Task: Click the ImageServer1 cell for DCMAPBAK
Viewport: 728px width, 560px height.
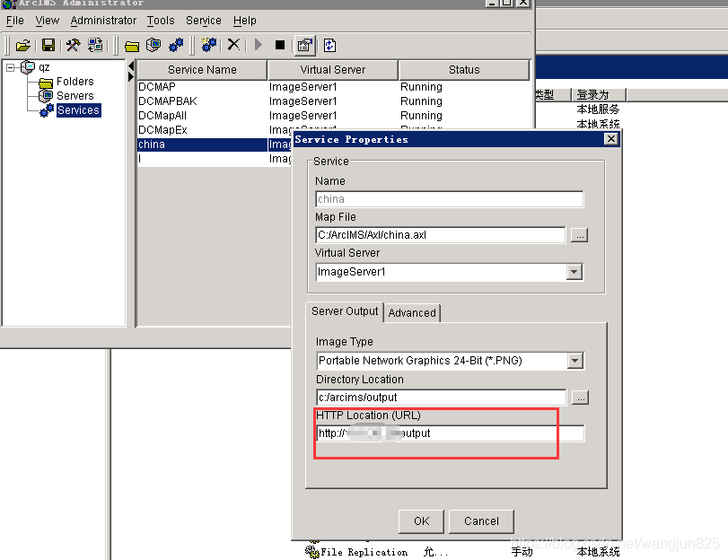Action: (303, 101)
